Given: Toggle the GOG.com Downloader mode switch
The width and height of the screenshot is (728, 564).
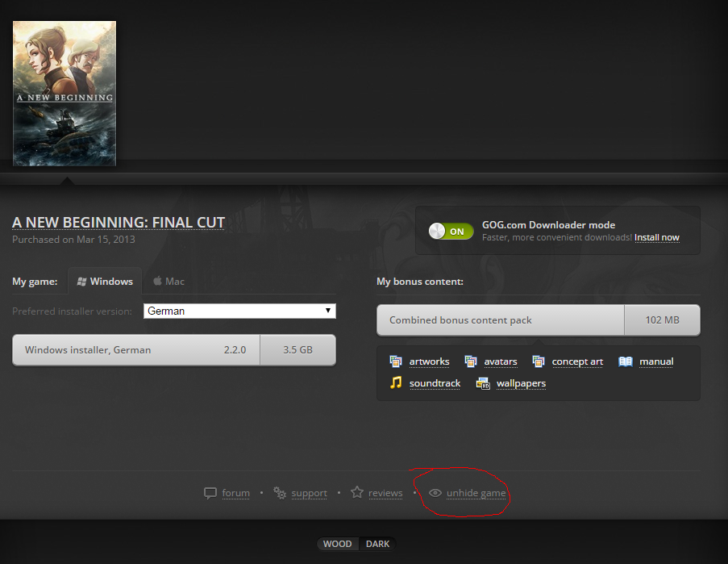Looking at the screenshot, I should 451,231.
